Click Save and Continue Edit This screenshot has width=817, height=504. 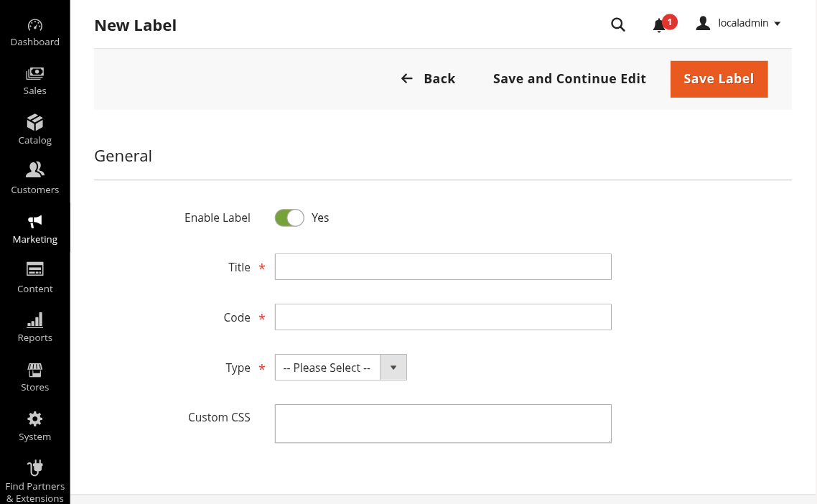pos(569,79)
